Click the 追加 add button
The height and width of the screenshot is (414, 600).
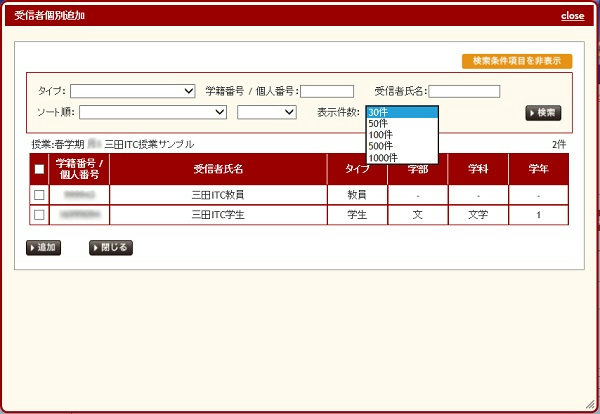coord(43,248)
